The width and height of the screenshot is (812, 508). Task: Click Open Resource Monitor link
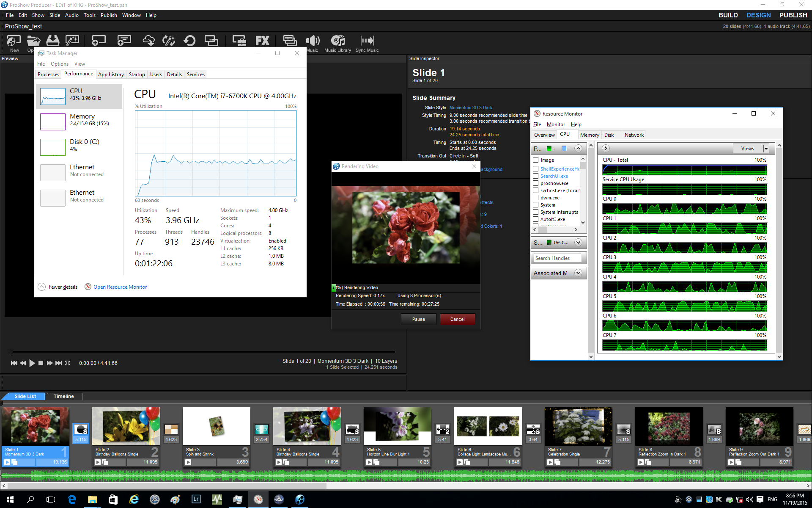point(120,287)
